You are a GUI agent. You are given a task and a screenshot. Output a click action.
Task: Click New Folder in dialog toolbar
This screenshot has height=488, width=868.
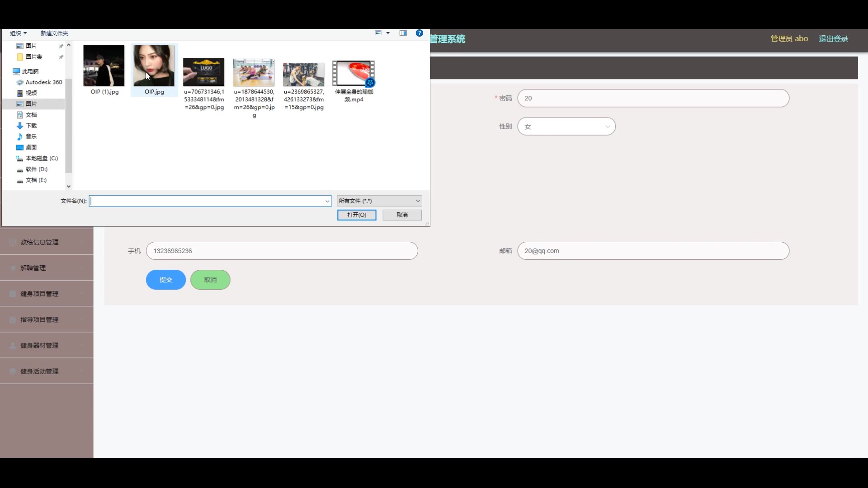coord(54,33)
